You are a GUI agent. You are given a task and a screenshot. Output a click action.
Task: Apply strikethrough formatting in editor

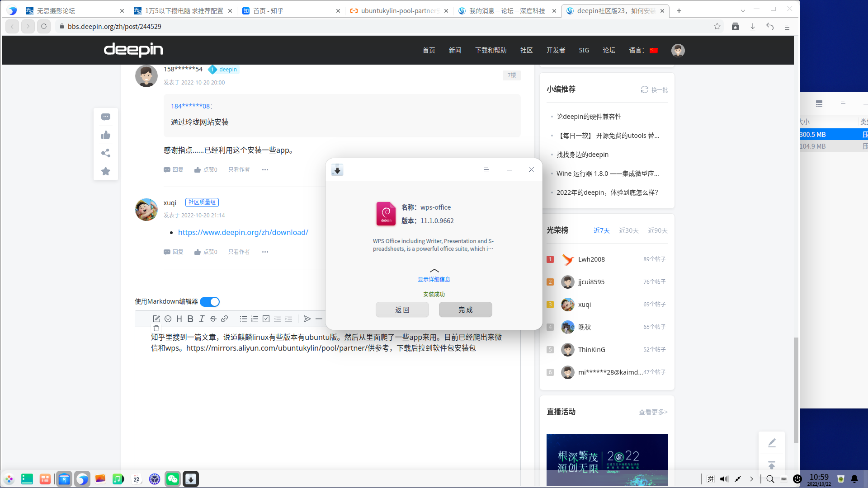(x=213, y=319)
